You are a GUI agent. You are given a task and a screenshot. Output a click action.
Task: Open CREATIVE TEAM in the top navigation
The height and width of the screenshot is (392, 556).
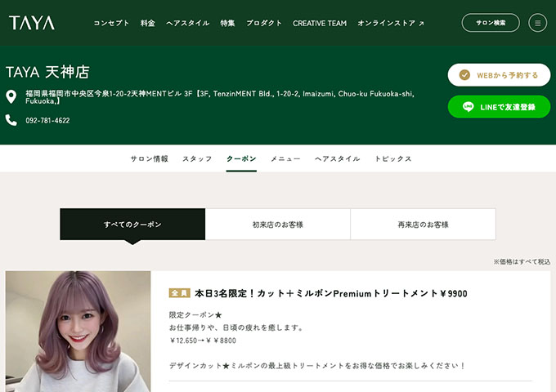(x=320, y=23)
